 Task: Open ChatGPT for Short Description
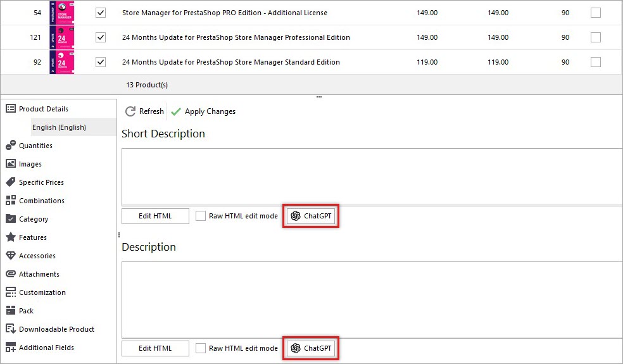tap(311, 216)
